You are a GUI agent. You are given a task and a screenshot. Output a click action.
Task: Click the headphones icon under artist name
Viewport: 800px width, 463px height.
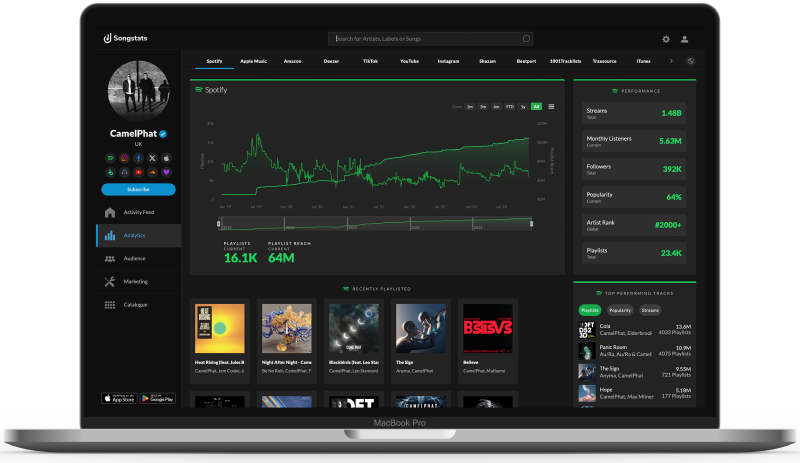pos(124,173)
